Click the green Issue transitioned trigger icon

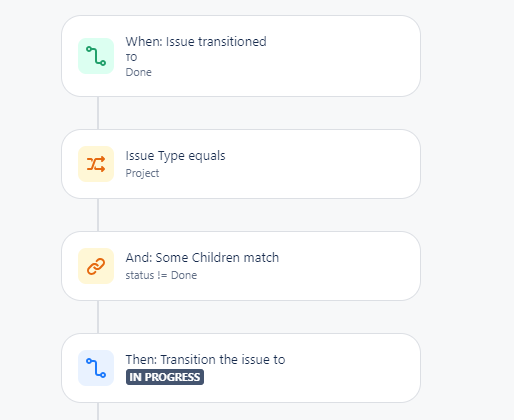tap(96, 56)
